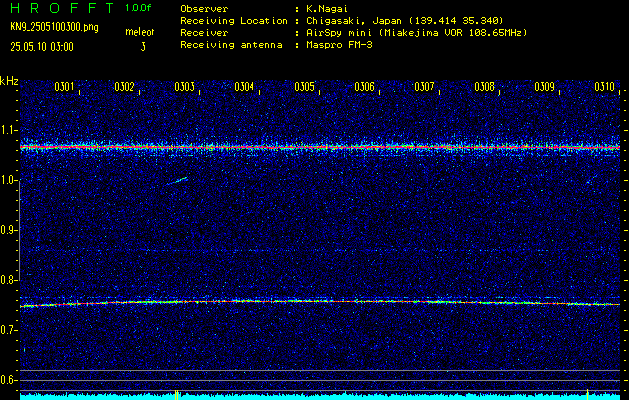Select the file name KN9_2505100300.png
This screenshot has height=400, width=629.
click(54, 28)
